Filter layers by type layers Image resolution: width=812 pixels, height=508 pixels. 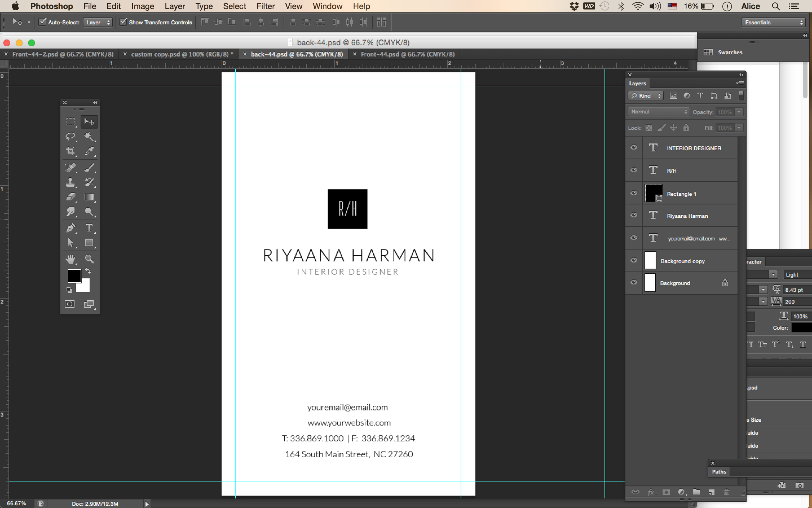click(700, 96)
